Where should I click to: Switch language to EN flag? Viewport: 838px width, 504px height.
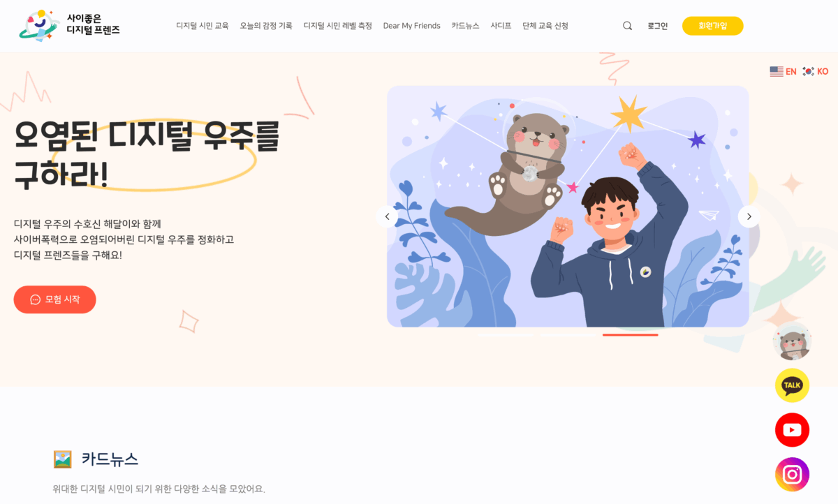783,71
